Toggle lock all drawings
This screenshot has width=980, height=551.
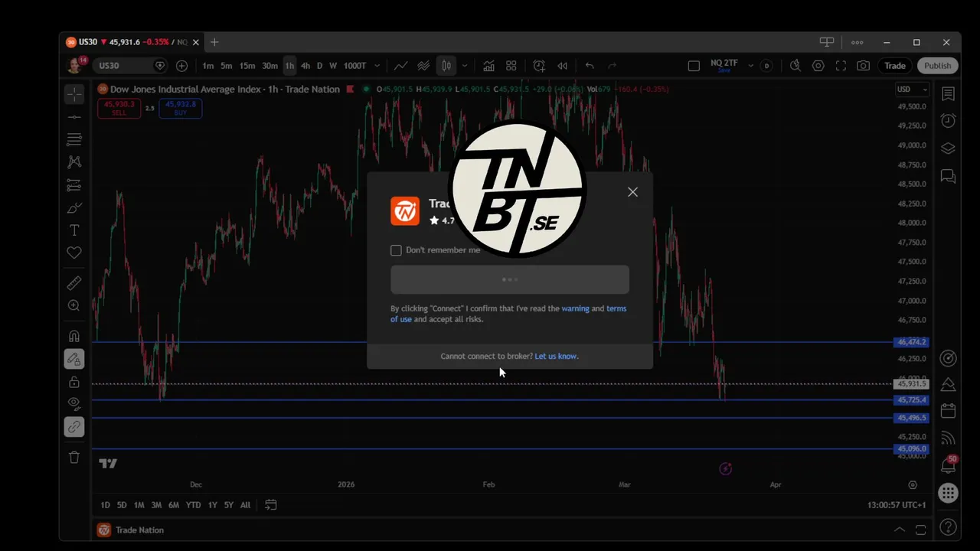(74, 382)
